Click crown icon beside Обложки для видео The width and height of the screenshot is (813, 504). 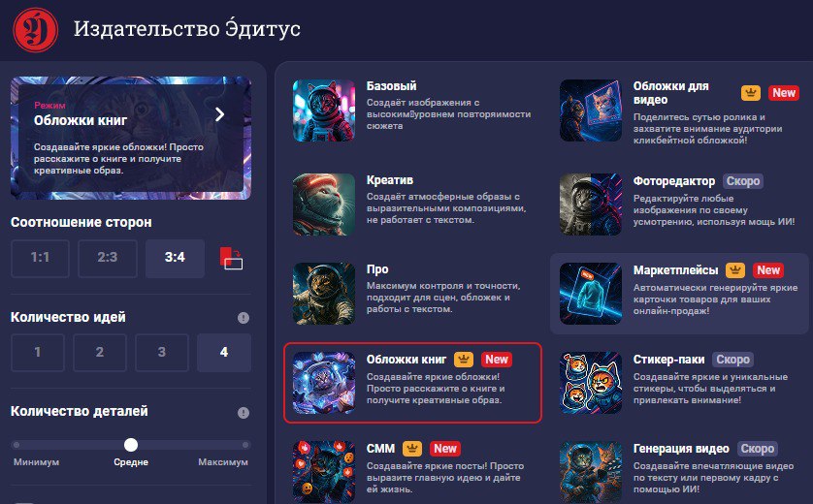coord(751,93)
